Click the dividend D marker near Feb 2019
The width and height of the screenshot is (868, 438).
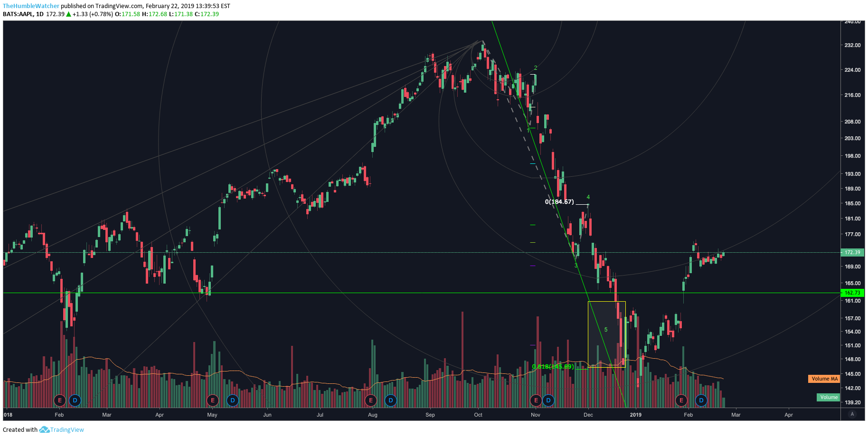coord(701,400)
